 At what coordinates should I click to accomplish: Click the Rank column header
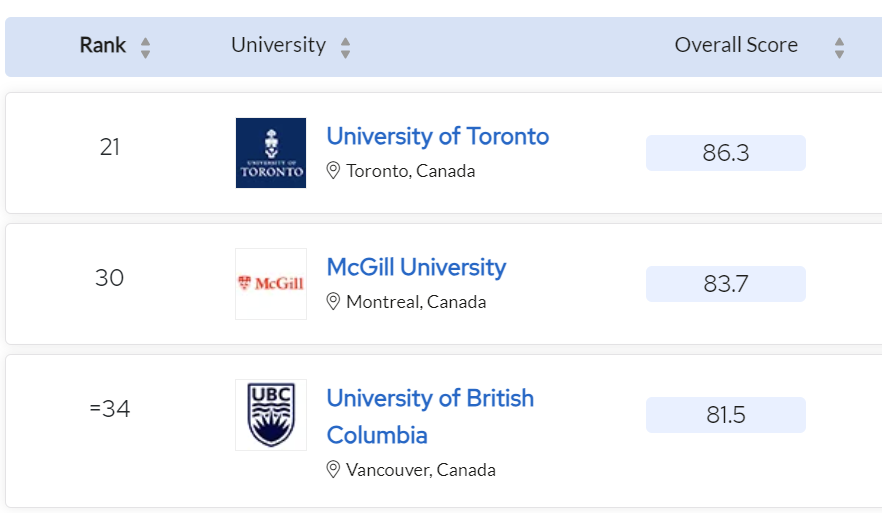[x=102, y=45]
